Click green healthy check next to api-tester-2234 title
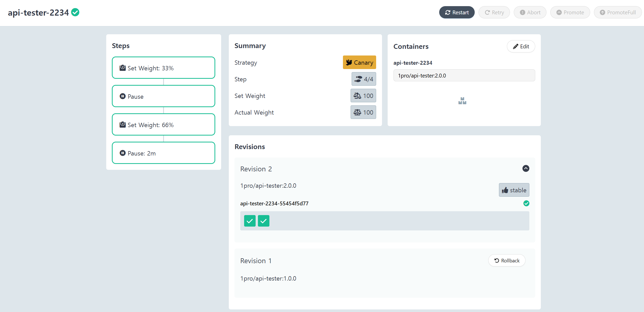Screen dimensions: 644x312 coord(75,12)
